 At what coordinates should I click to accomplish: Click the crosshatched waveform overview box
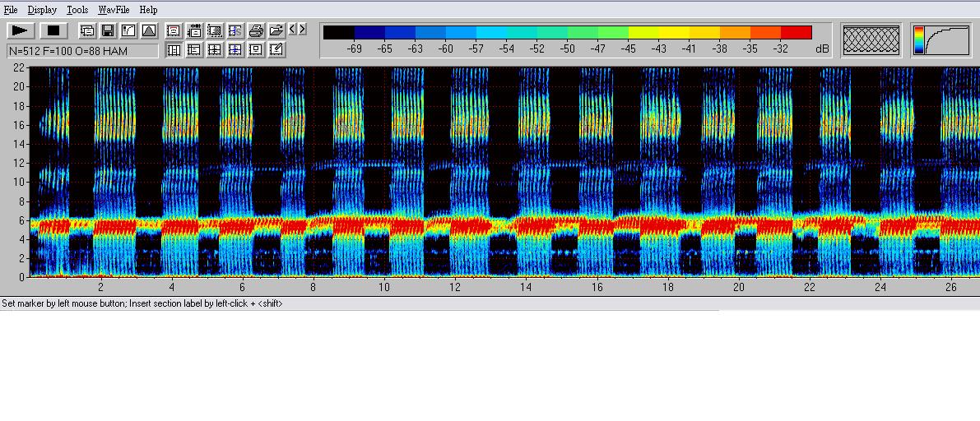click(x=872, y=39)
